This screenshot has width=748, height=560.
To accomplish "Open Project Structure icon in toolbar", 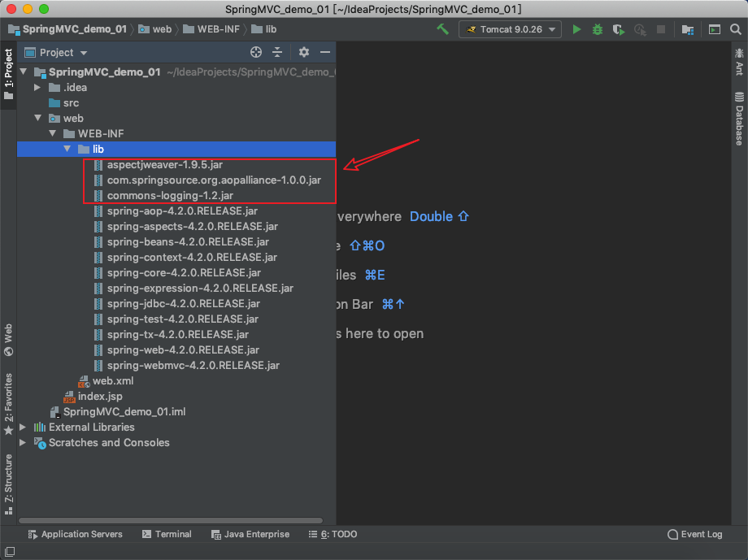I will pyautogui.click(x=687, y=29).
